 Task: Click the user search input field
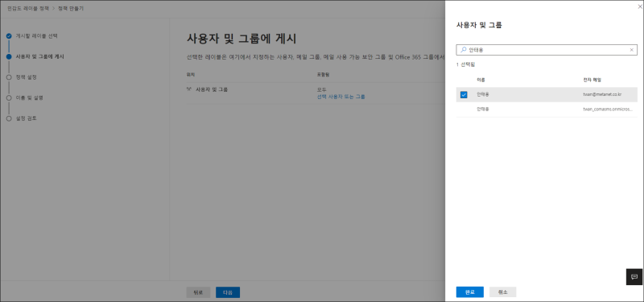coord(547,50)
